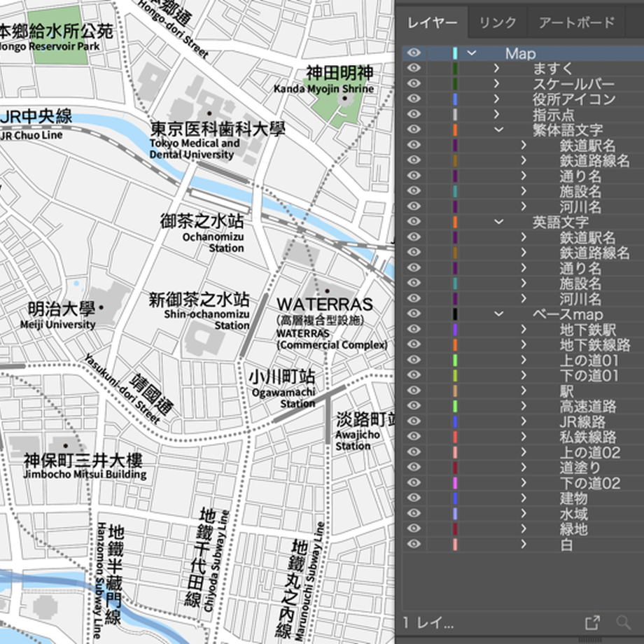Collapse the Map layer group
This screenshot has height=644, width=644.
point(472,53)
